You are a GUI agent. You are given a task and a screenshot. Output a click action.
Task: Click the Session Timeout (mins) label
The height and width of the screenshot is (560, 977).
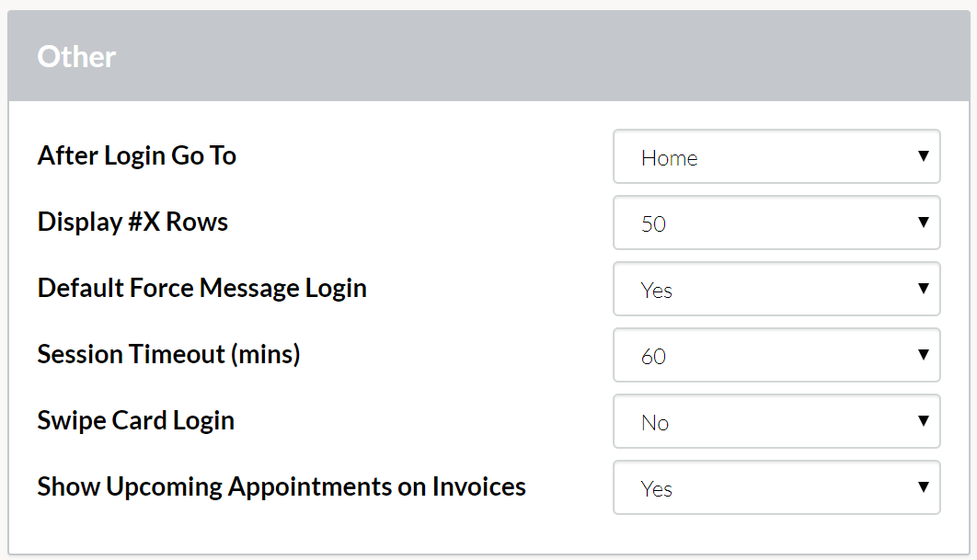pos(169,354)
